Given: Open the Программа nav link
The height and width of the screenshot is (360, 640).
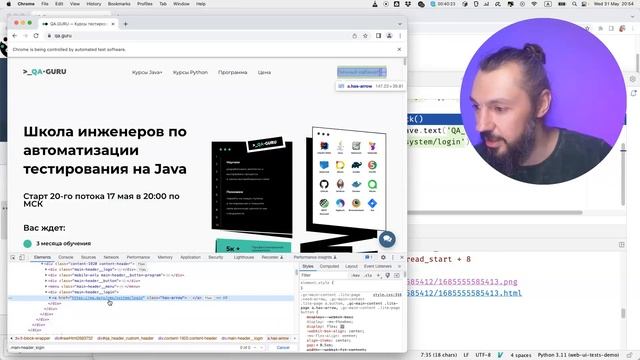Looking at the screenshot, I should coord(233,72).
